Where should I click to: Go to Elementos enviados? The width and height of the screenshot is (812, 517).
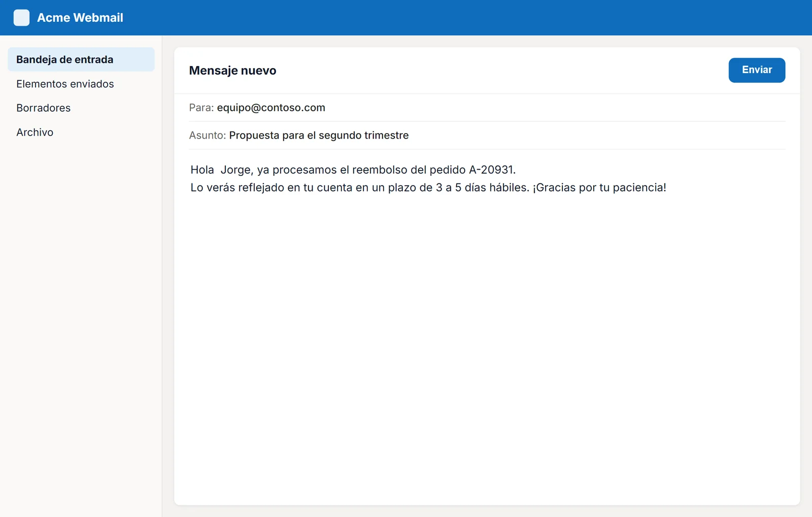[81, 84]
